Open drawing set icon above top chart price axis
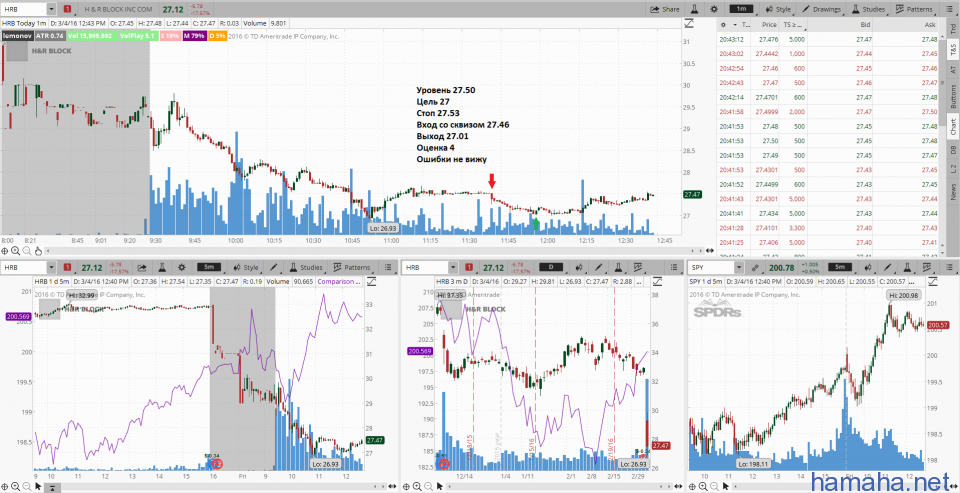This screenshot has width=960, height=493. tap(690, 23)
